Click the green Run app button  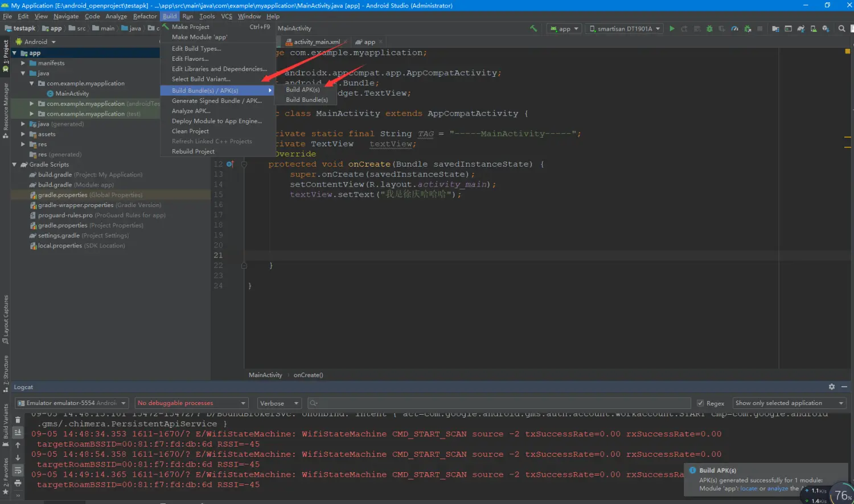pos(672,28)
